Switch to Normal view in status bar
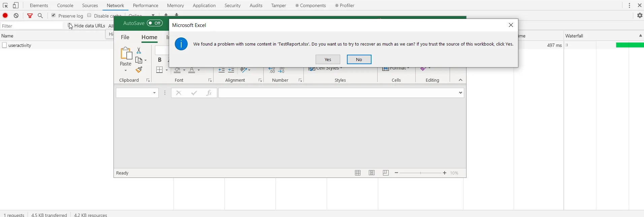The image size is (644, 217). coord(358,173)
